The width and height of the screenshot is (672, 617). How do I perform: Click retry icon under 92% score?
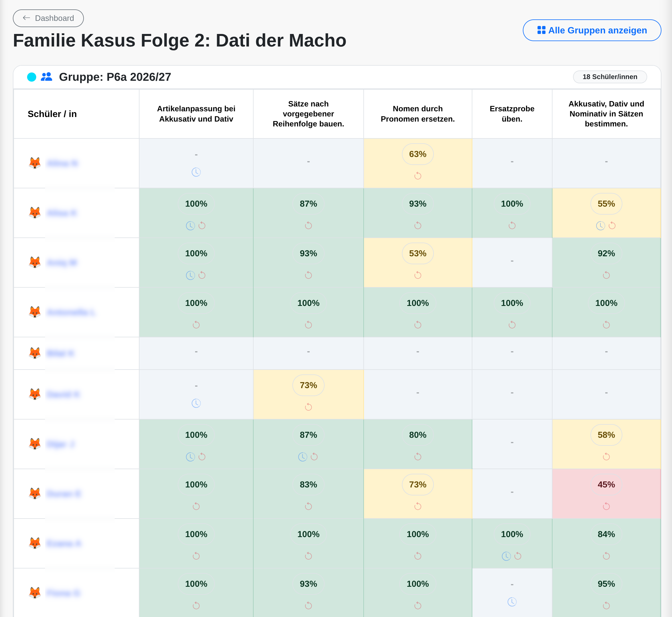tap(606, 275)
